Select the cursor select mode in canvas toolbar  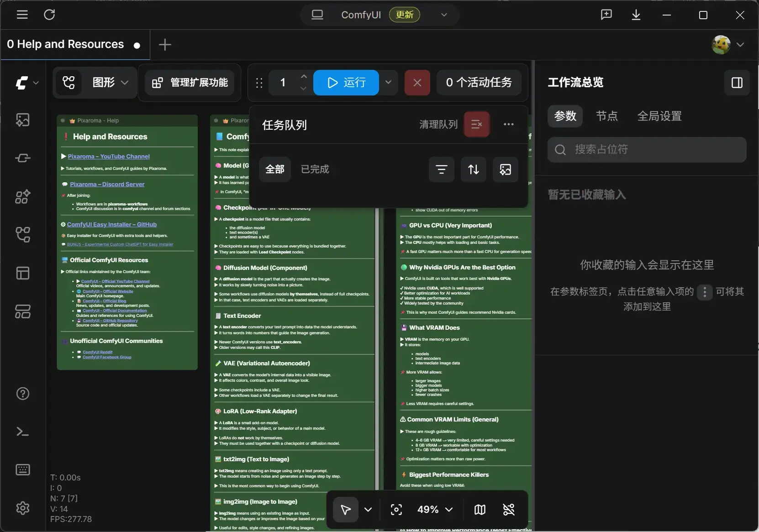click(x=346, y=510)
